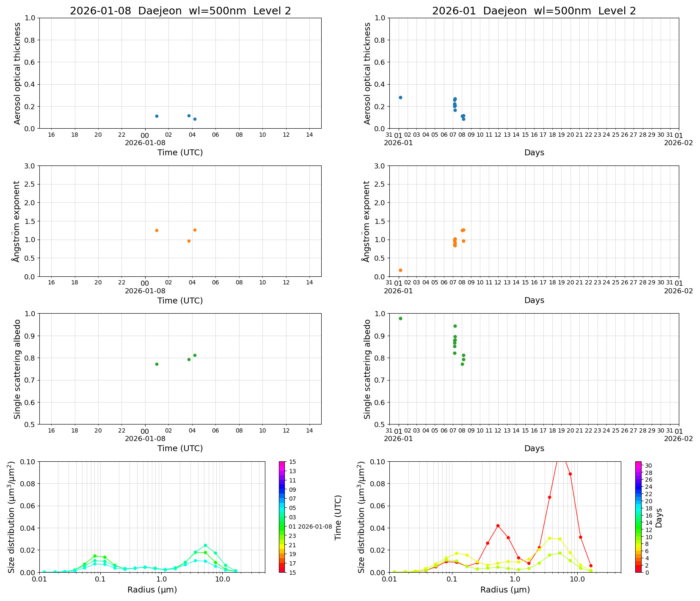
Task: Click the day 01 monthly single scattering albedo point
Action: click(400, 318)
